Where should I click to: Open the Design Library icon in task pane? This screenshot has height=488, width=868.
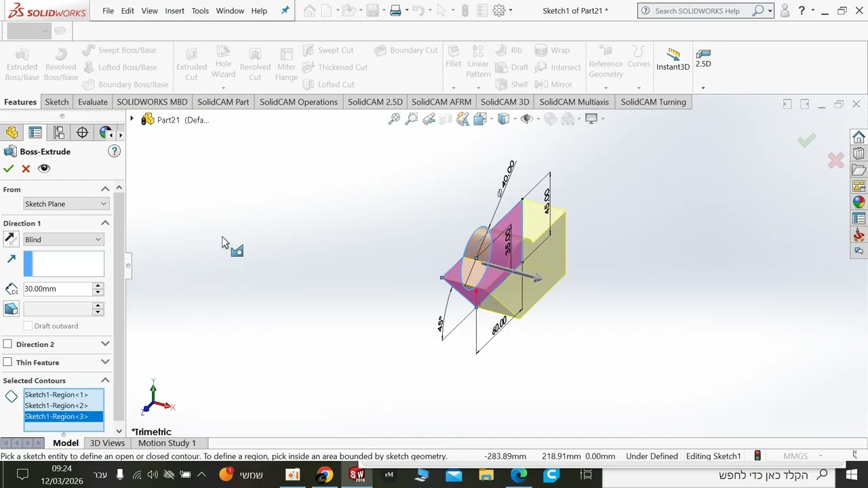tap(859, 153)
